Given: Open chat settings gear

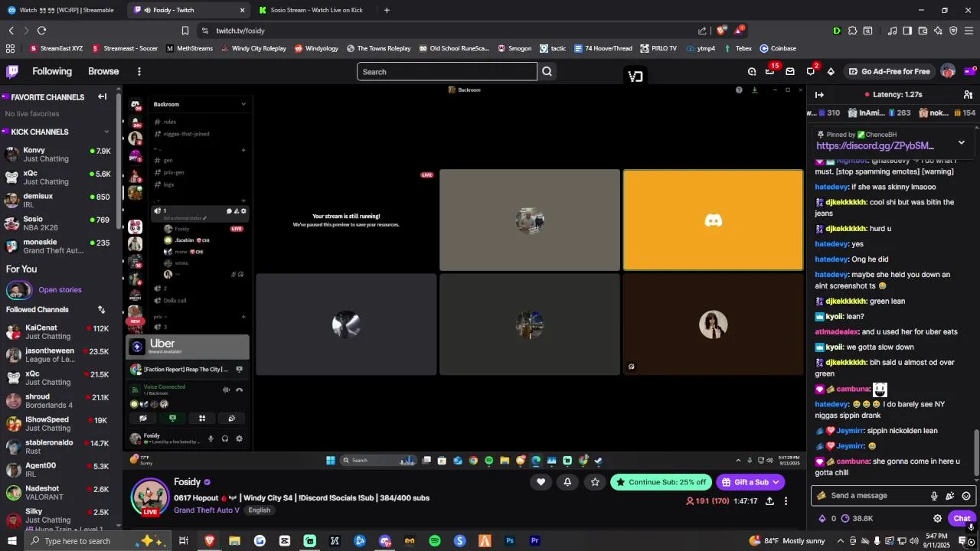Looking at the screenshot, I should [937, 518].
